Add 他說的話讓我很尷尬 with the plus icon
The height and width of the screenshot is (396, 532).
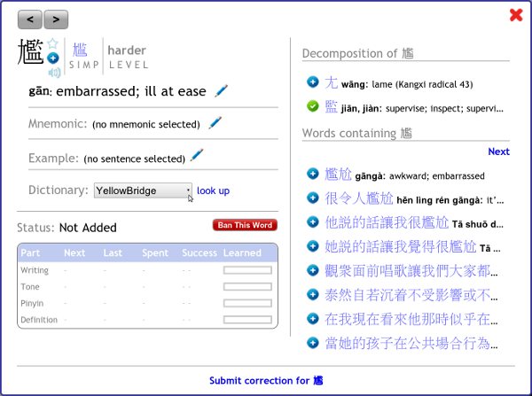coord(312,221)
